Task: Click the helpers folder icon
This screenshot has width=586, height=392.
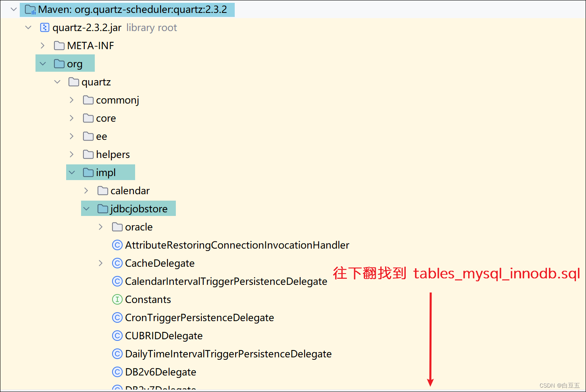Action: point(88,154)
